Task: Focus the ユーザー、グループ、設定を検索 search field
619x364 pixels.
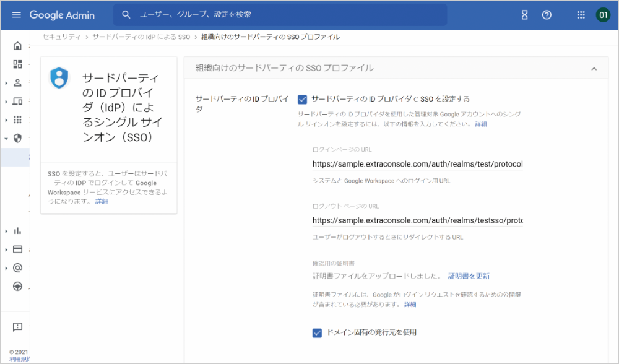Action: [280, 15]
